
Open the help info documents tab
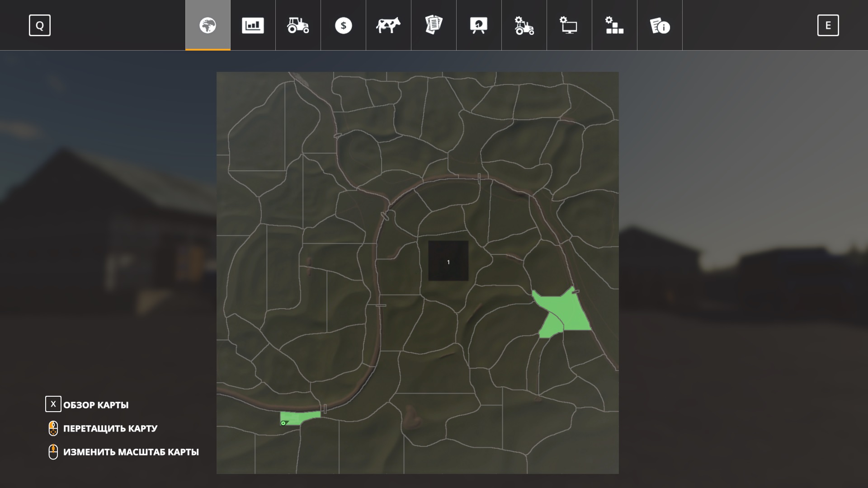(x=660, y=25)
